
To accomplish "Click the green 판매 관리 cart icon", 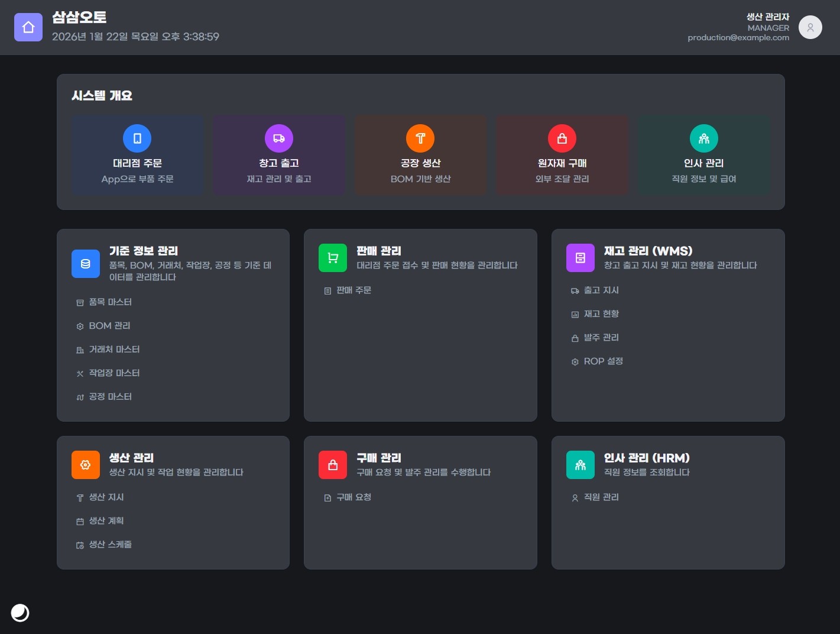I will 333,258.
